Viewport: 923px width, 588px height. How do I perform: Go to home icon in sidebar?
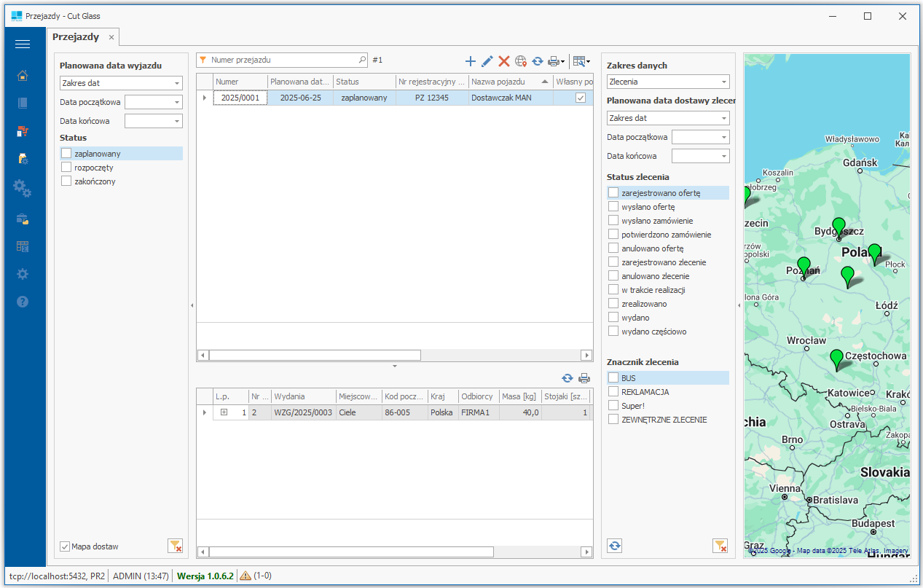coord(23,75)
